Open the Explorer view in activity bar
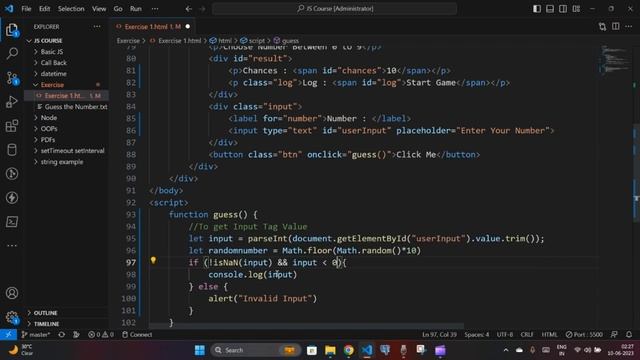This screenshot has width=640, height=360. pyautogui.click(x=12, y=30)
